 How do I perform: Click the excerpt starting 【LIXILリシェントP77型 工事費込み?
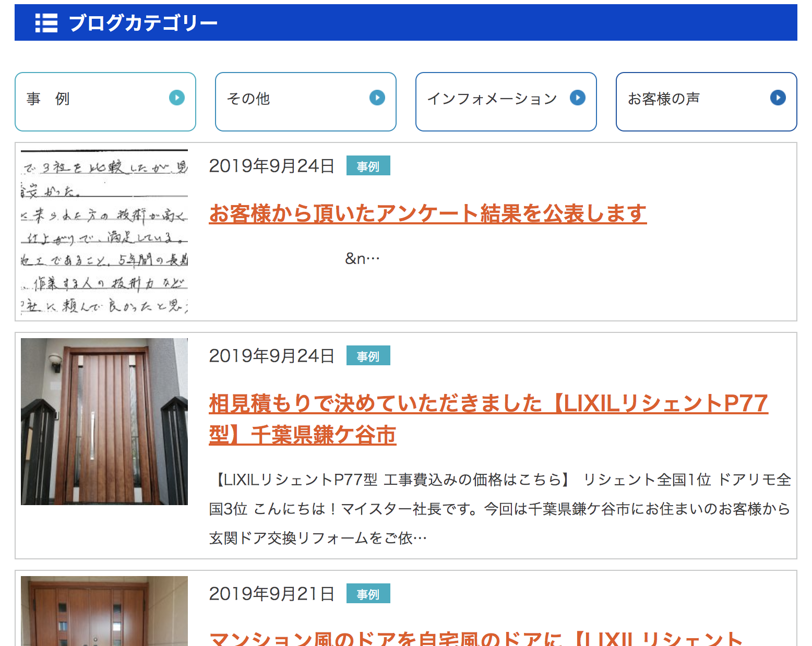click(x=500, y=509)
